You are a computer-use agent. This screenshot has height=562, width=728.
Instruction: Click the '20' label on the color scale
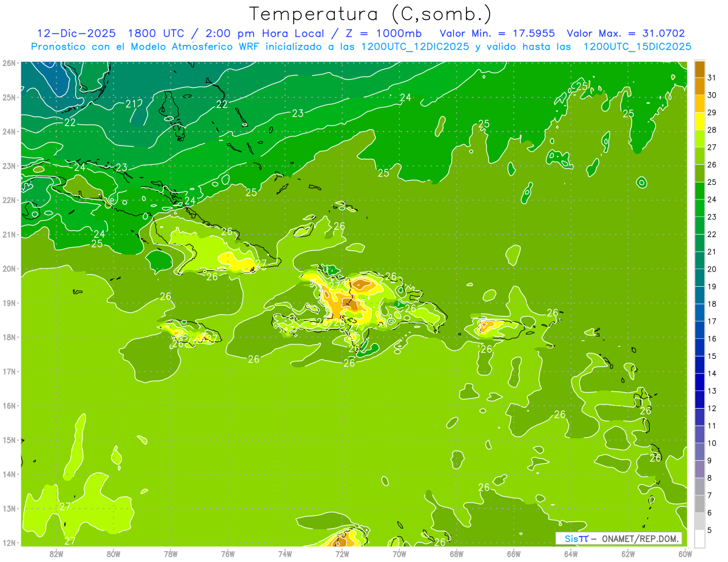click(x=712, y=269)
